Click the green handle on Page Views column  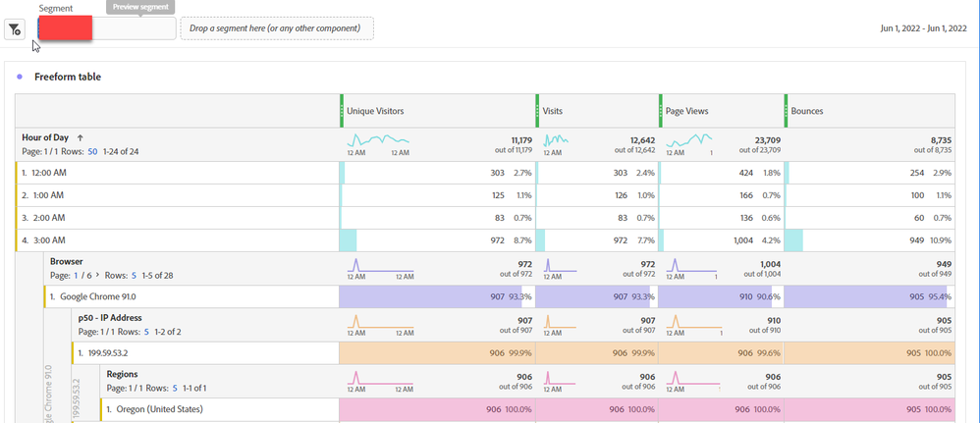661,111
